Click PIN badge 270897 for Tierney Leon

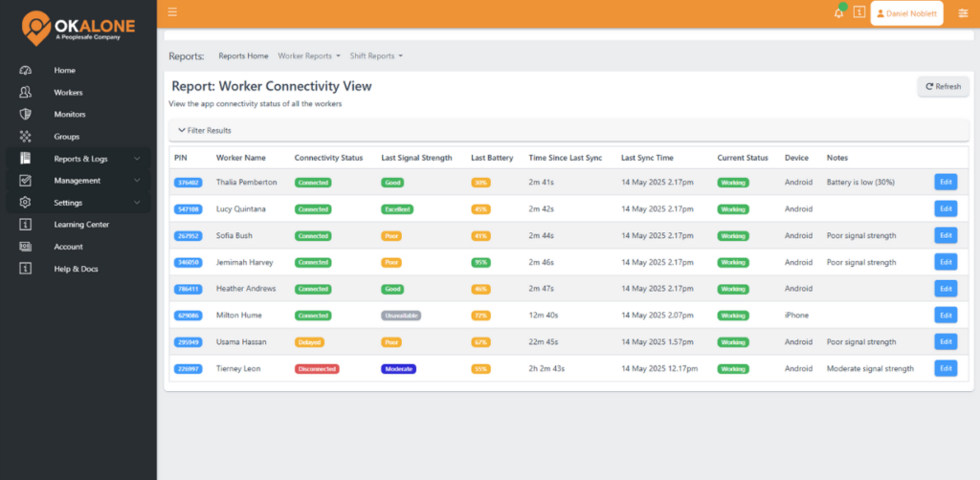[187, 368]
